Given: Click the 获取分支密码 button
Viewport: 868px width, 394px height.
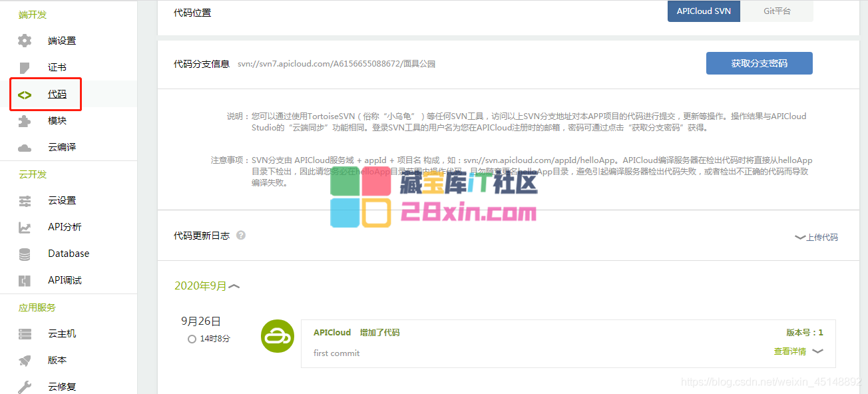Looking at the screenshot, I should [759, 63].
